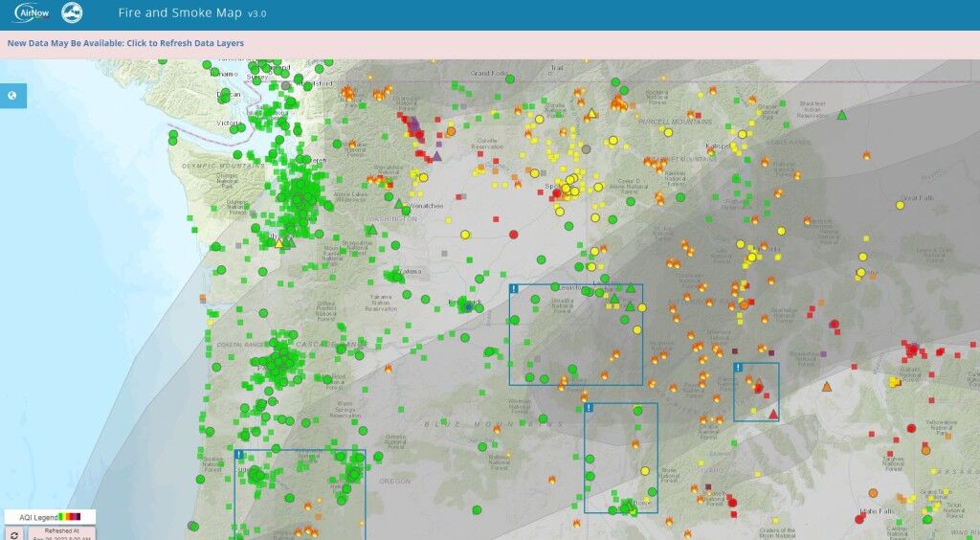Refresh data layers via the pink banner link
Screen dimensions: 980x540
(x=125, y=43)
